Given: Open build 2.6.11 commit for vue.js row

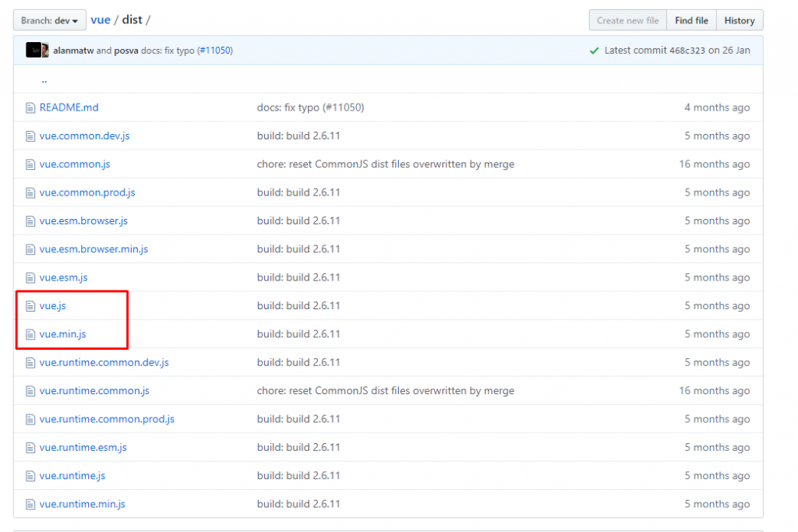Looking at the screenshot, I should pos(298,305).
